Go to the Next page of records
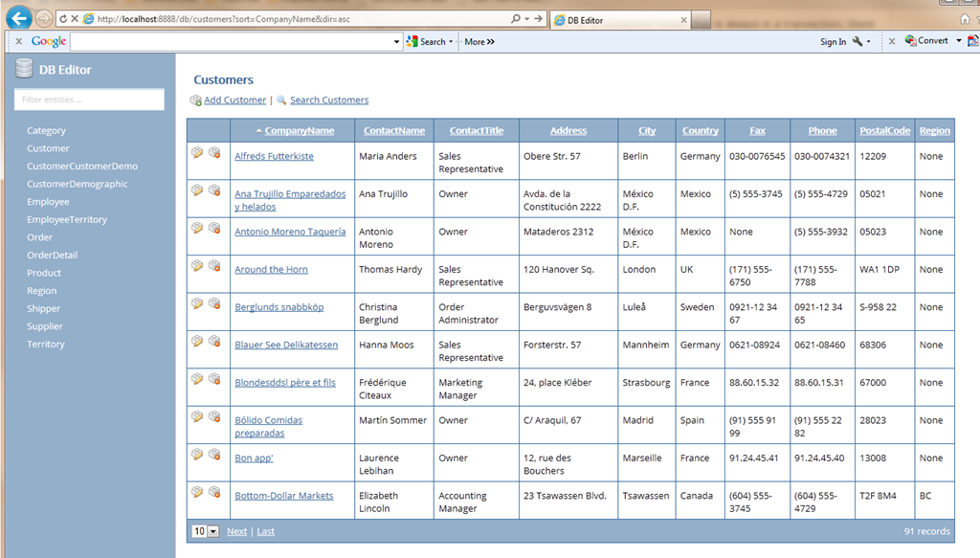The width and height of the screenshot is (980, 558). tap(236, 531)
